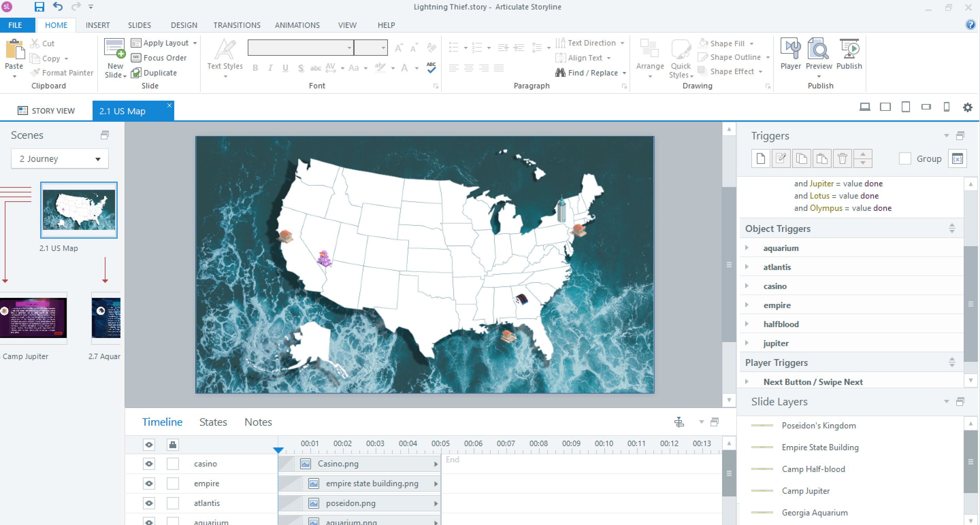Open Arrange options

[x=650, y=58]
